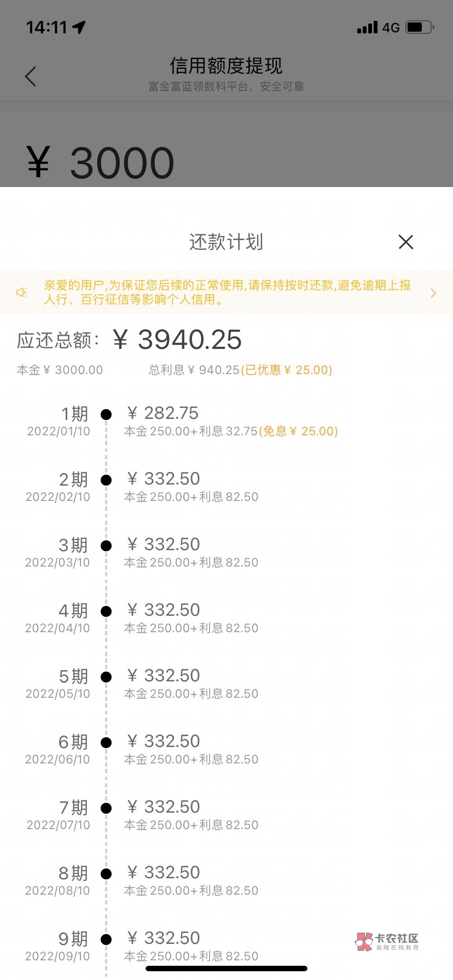Open the overdue credit reminder notice text

(x=227, y=292)
